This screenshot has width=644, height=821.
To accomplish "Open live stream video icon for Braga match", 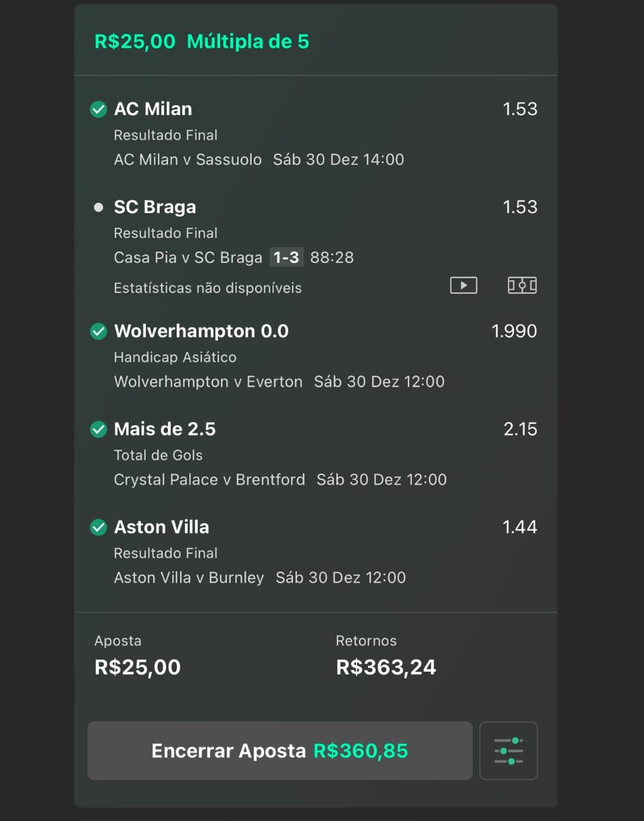I will (x=463, y=285).
